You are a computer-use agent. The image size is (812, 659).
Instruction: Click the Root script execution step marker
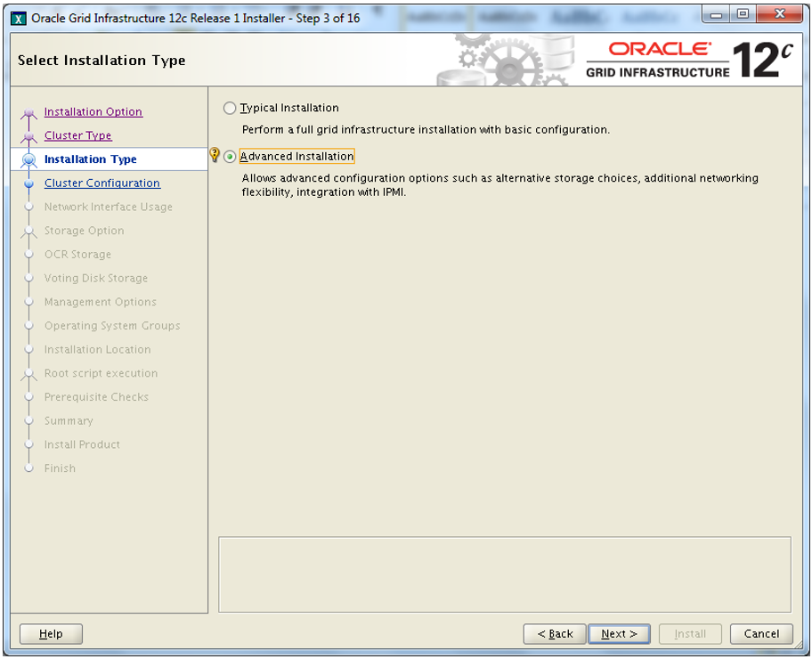click(29, 375)
